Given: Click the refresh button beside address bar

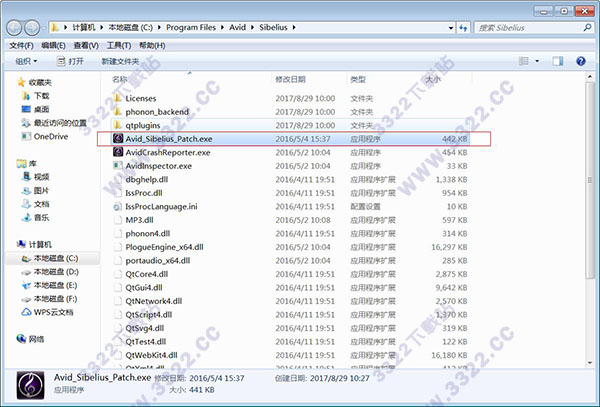Looking at the screenshot, I should click(x=463, y=28).
